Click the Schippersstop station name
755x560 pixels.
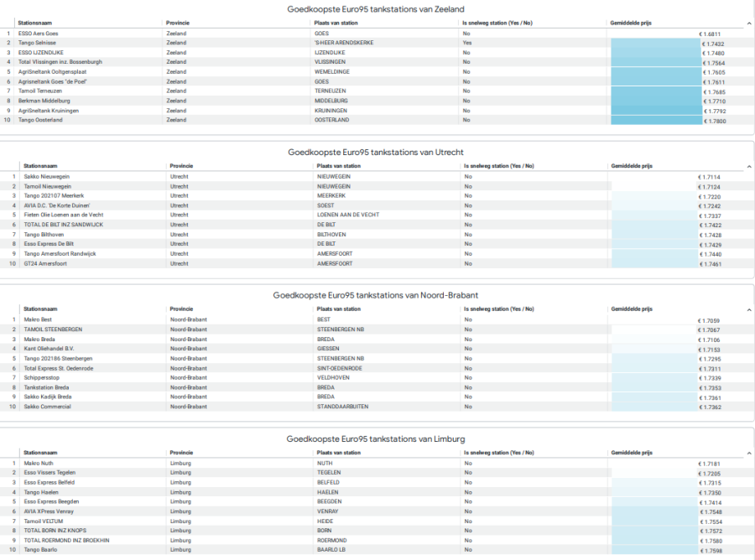(x=42, y=377)
